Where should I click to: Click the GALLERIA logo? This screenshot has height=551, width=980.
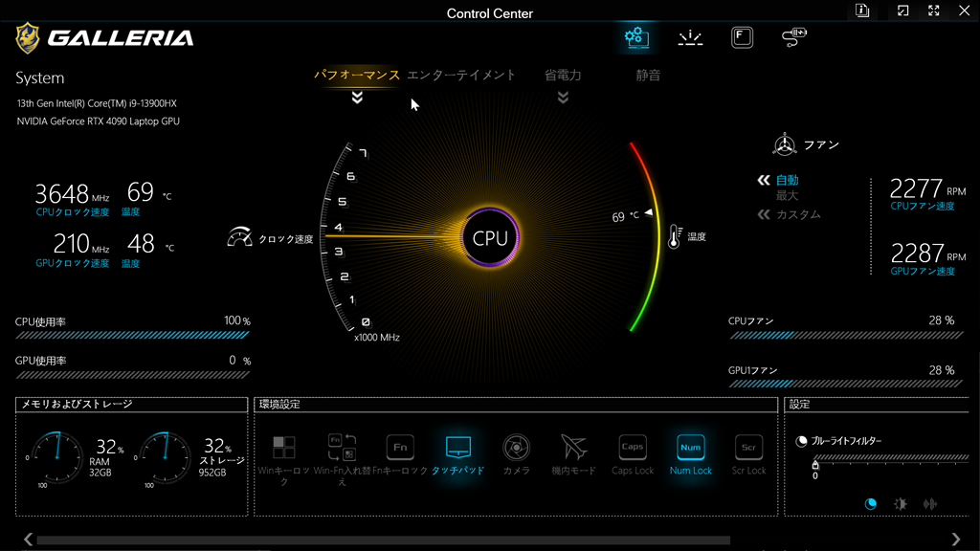click(x=104, y=38)
